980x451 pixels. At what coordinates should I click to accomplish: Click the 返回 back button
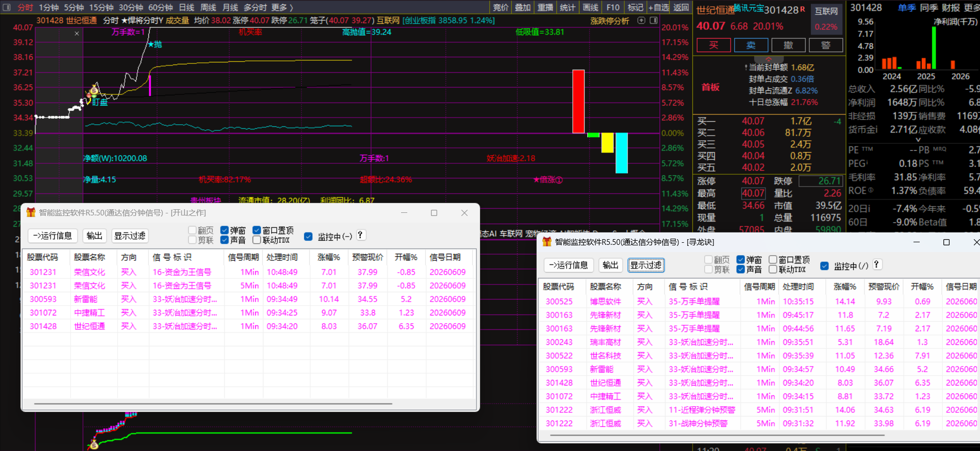coord(681,7)
